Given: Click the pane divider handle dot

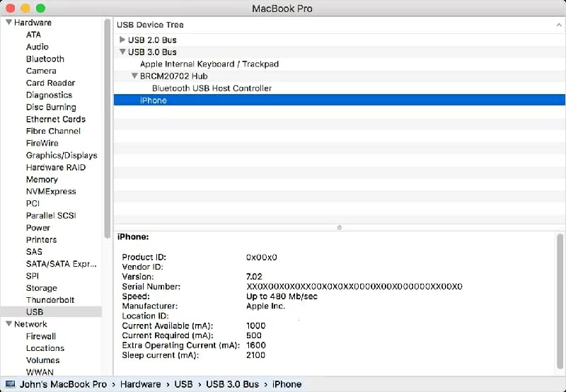Looking at the screenshot, I should point(340,227).
